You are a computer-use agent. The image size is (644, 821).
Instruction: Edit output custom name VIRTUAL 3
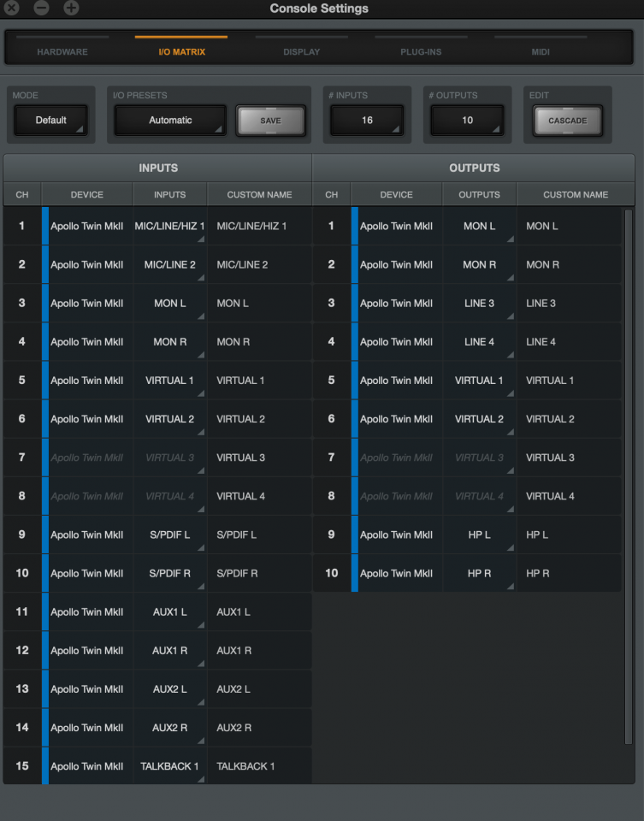coord(569,458)
